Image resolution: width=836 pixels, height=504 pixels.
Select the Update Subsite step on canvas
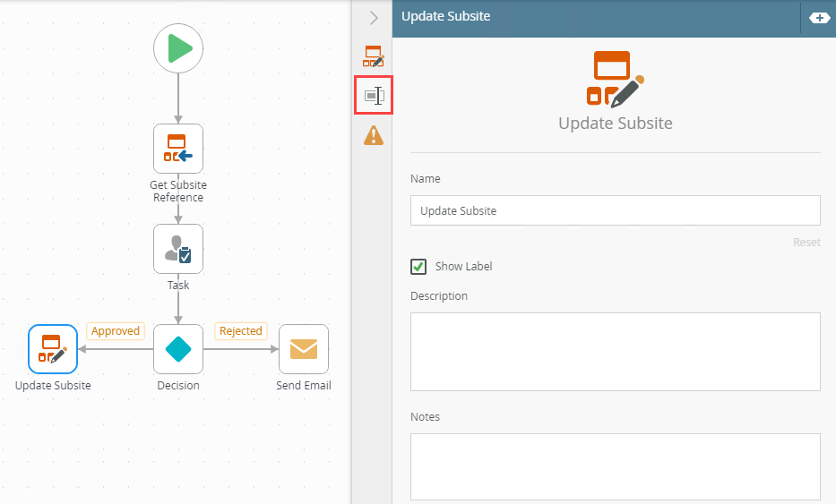coord(53,349)
